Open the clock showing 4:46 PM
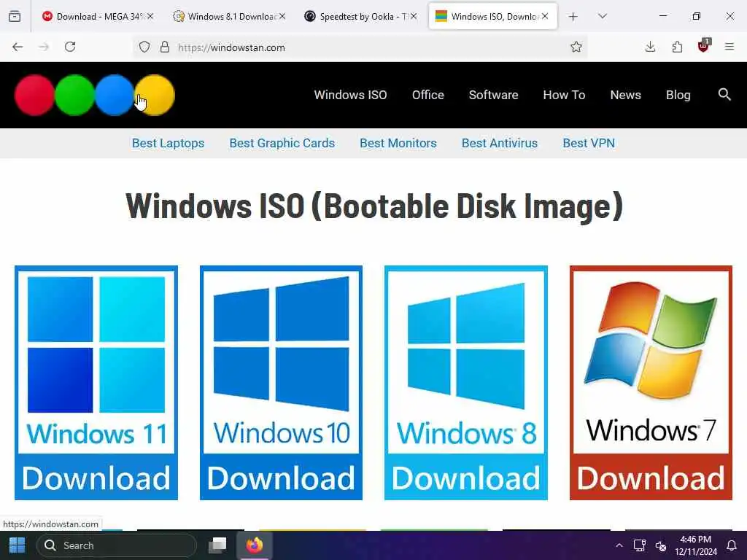Screen dimensions: 747x560 tap(695, 545)
